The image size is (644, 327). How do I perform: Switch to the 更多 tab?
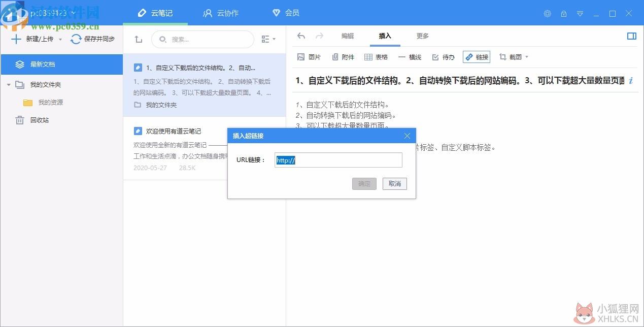coord(423,36)
